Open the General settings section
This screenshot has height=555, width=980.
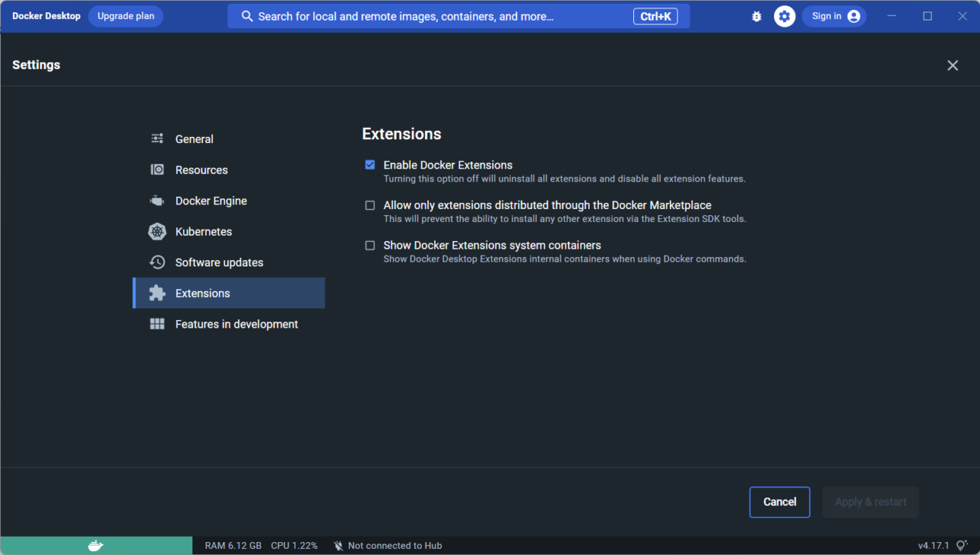(x=194, y=139)
